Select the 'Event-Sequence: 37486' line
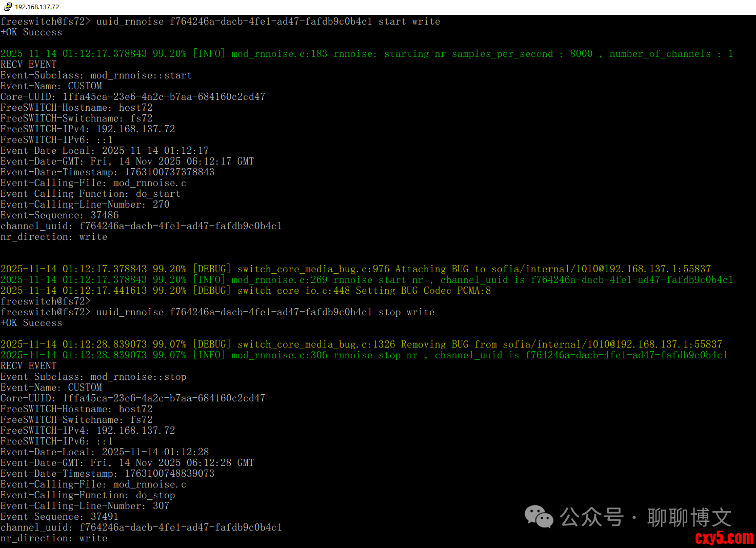This screenshot has width=756, height=548. [x=59, y=215]
